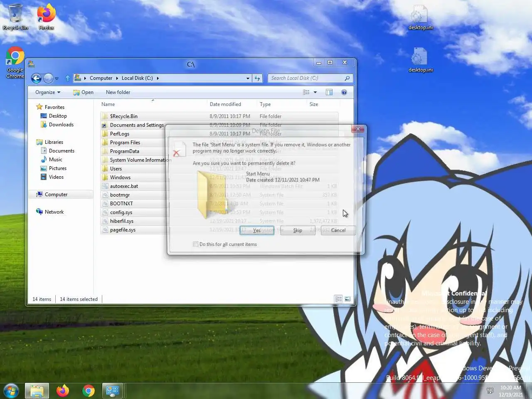Viewport: 532px width, 399px height.
Task: Select the $Recycle.Bin folder row
Action: click(219, 116)
